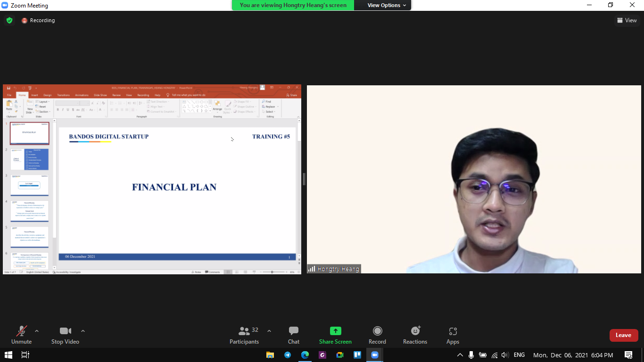Switch to the Slide Show tab

pyautogui.click(x=100, y=95)
